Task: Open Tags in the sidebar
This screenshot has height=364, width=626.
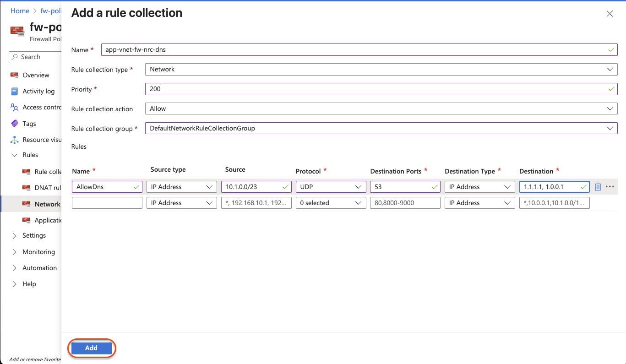Action: coord(29,124)
